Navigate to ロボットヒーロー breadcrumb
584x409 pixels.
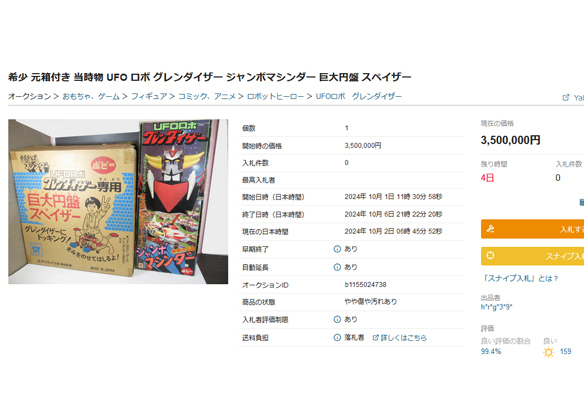[x=275, y=96]
